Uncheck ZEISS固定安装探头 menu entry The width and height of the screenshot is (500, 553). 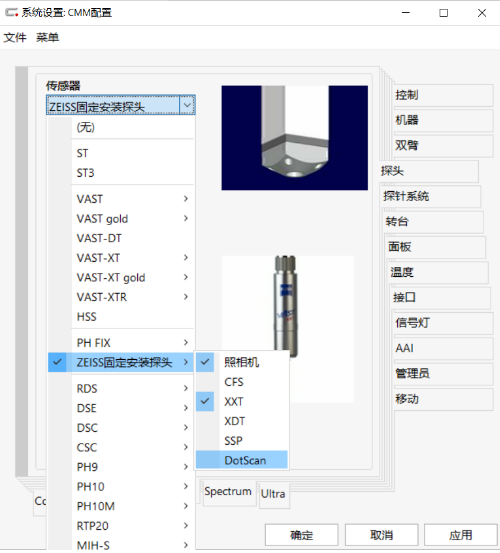[x=120, y=362]
